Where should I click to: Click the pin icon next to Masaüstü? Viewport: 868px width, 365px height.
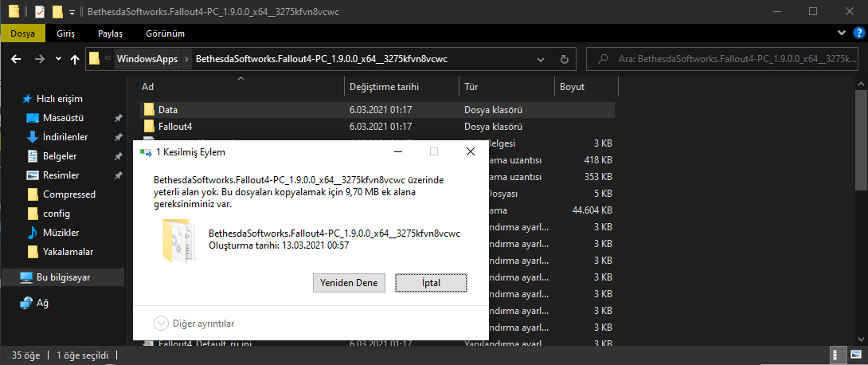(x=118, y=119)
